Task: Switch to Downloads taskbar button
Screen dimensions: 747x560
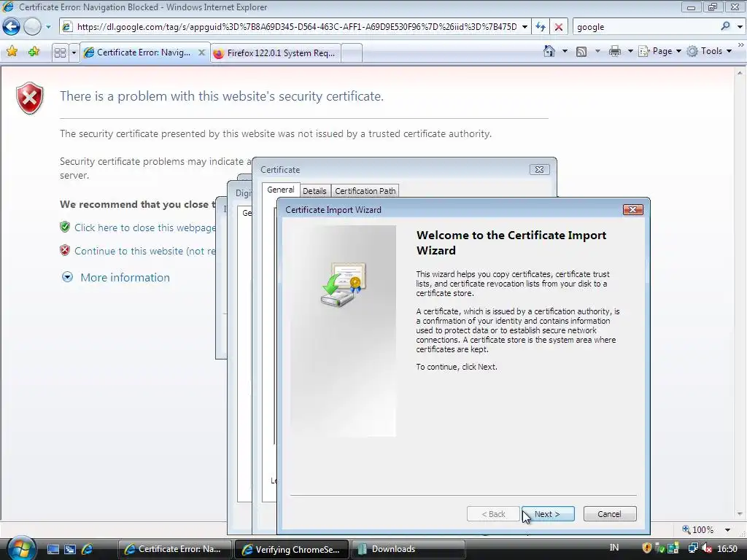Action: pyautogui.click(x=409, y=549)
